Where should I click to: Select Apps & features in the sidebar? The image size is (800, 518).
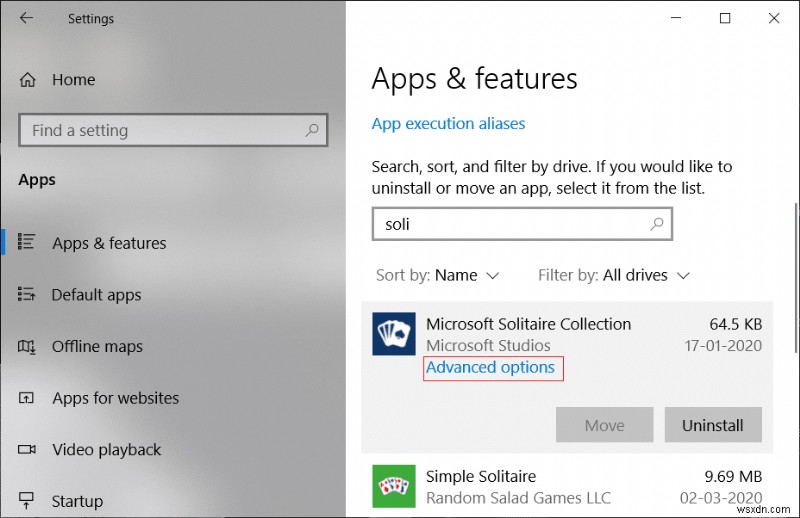click(x=109, y=243)
